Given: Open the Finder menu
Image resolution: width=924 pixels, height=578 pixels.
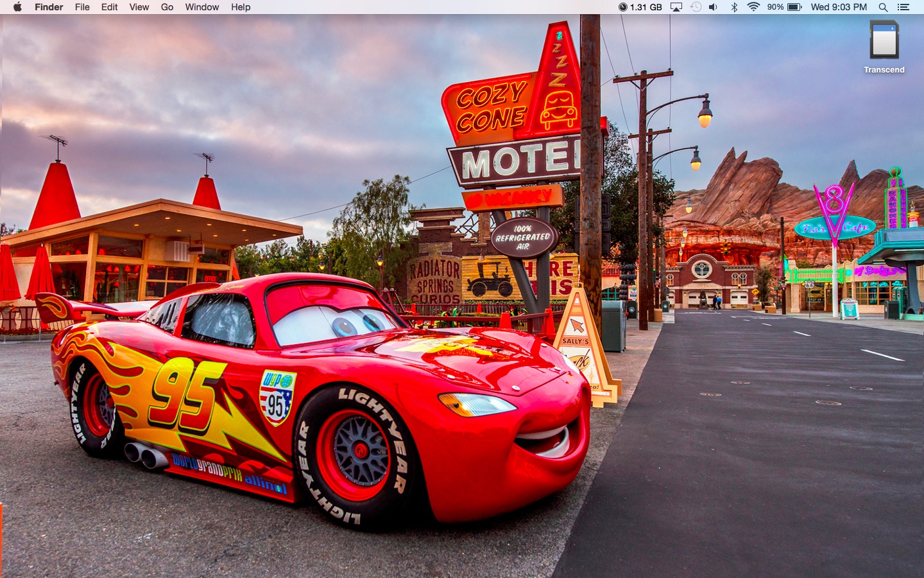Looking at the screenshot, I should tap(49, 7).
